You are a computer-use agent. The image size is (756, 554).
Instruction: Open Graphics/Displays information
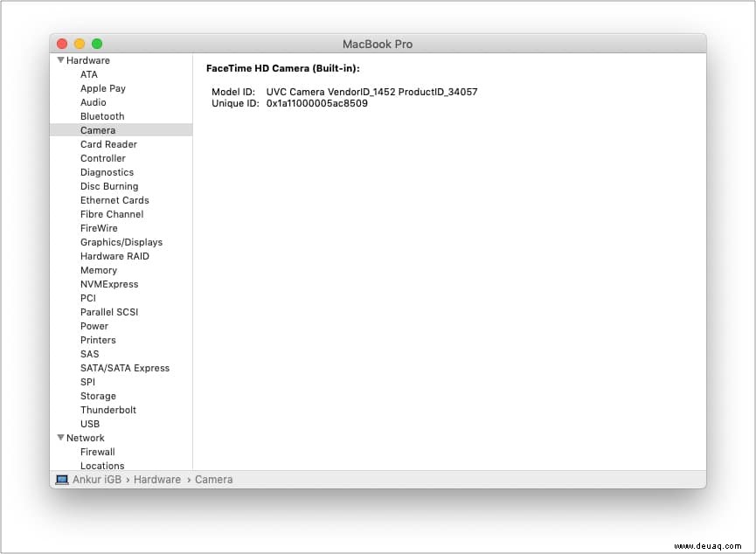coord(121,242)
